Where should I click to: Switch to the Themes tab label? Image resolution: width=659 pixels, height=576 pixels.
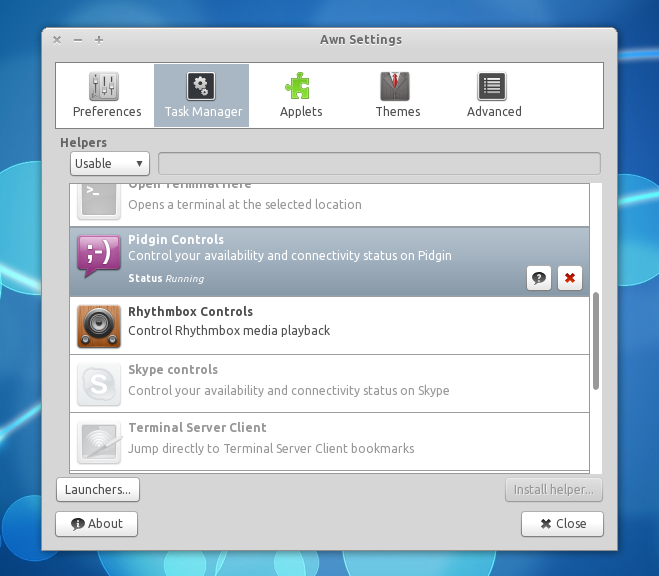tap(398, 112)
